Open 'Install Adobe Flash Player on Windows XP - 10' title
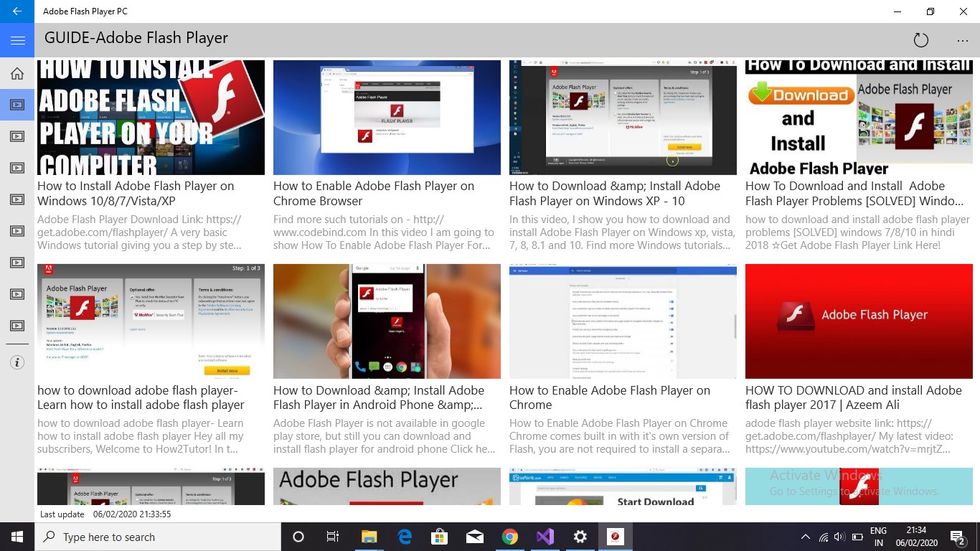Image resolution: width=980 pixels, height=551 pixels. [615, 194]
